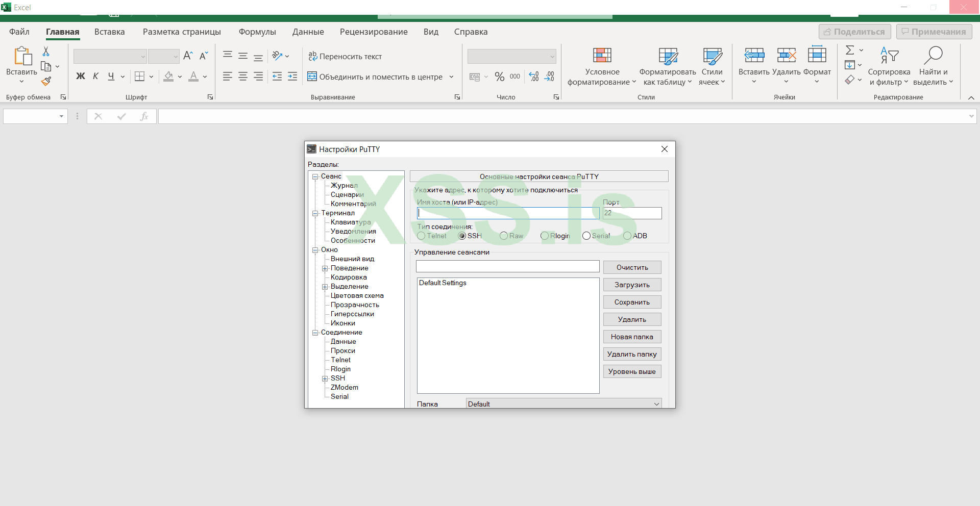Select the Telnet connection type
980x506 pixels.
tap(421, 236)
